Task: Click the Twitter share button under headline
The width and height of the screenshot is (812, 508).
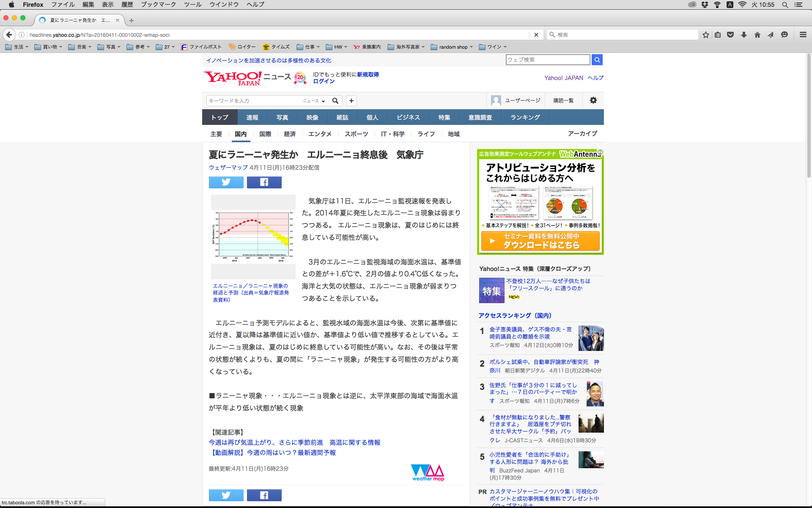Action: coord(226,182)
